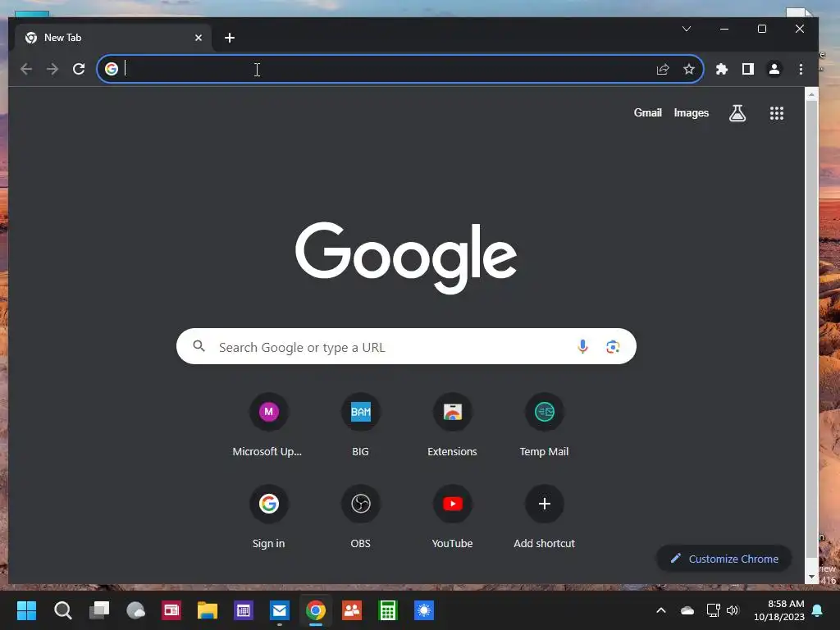Click the scrollbar down arrow
840x630 pixels.
coord(811,577)
